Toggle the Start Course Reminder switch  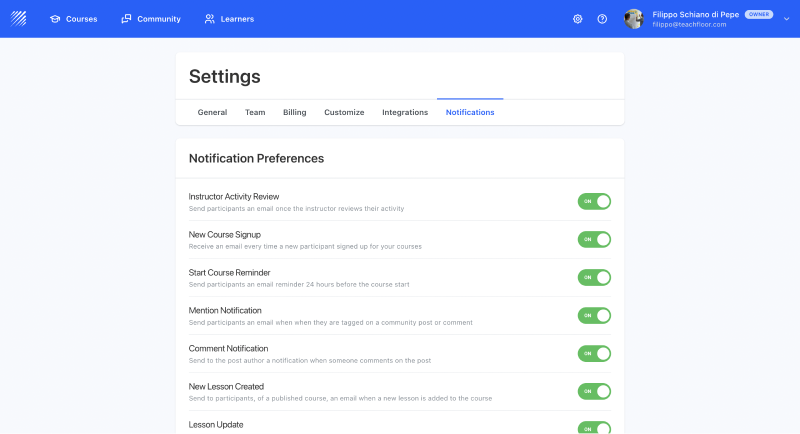tap(594, 278)
